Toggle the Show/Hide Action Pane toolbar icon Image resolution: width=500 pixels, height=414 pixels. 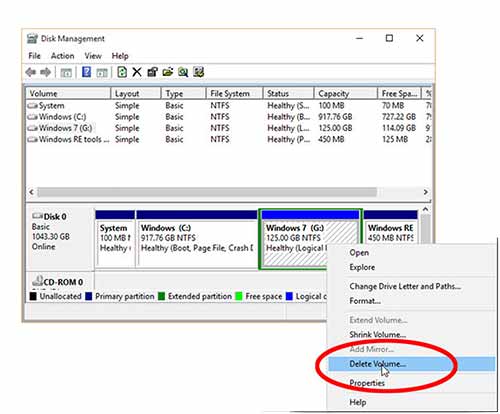coord(102,72)
